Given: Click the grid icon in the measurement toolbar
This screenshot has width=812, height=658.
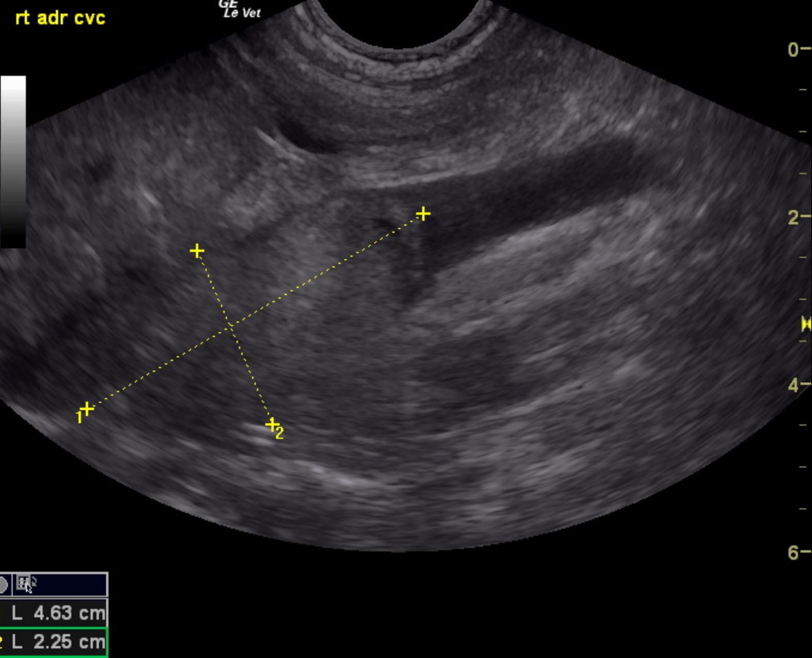Looking at the screenshot, I should coord(23,583).
